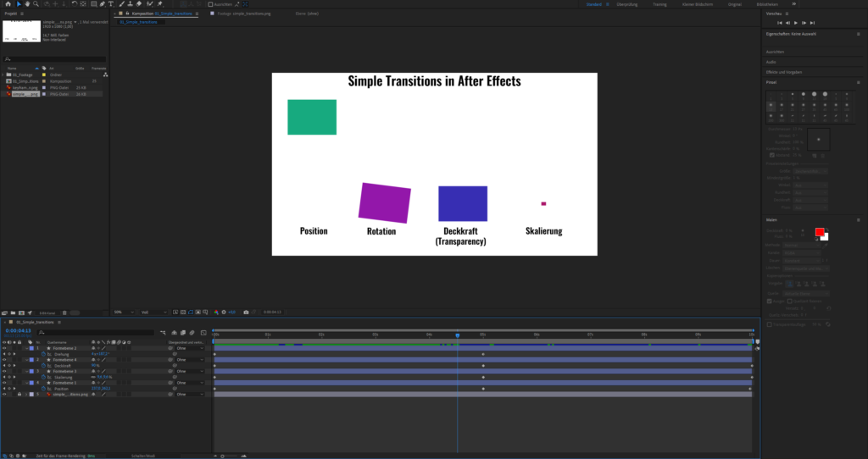Jump to the last frame in Vorschau

[812, 23]
